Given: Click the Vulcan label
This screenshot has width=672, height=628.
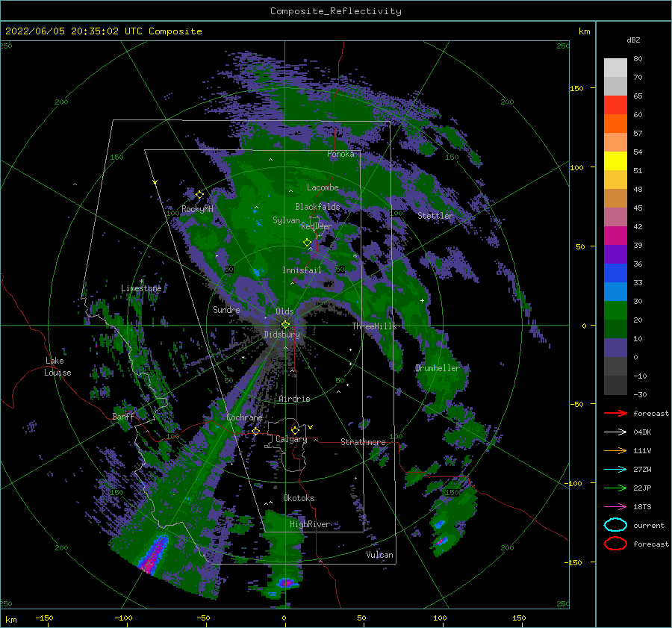Looking at the screenshot, I should coord(379,555).
